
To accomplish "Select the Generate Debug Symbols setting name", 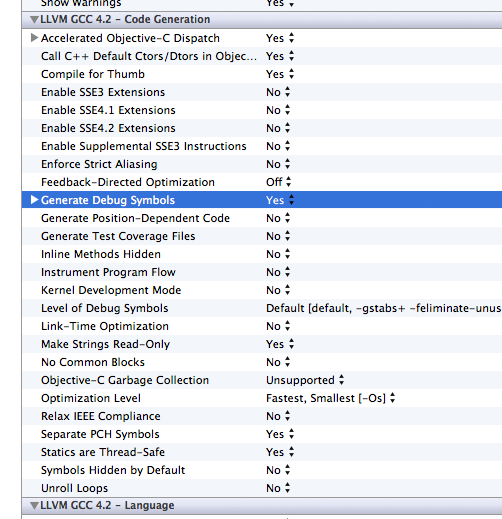I will [108, 200].
